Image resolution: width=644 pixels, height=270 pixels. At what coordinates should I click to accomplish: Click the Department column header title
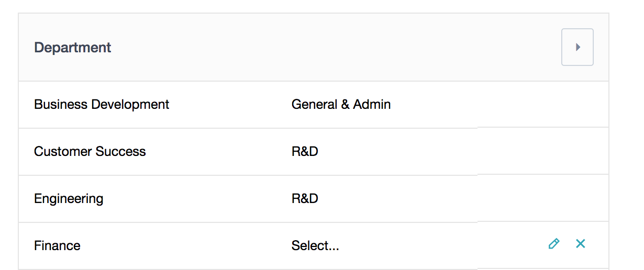pos(73,47)
